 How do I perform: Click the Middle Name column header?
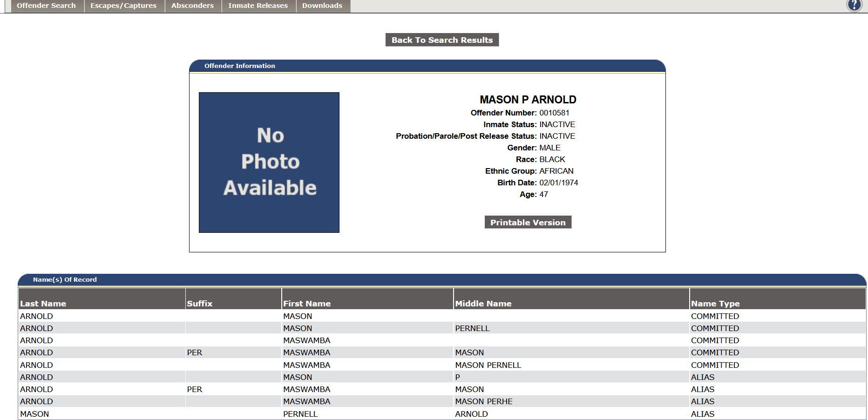(483, 304)
